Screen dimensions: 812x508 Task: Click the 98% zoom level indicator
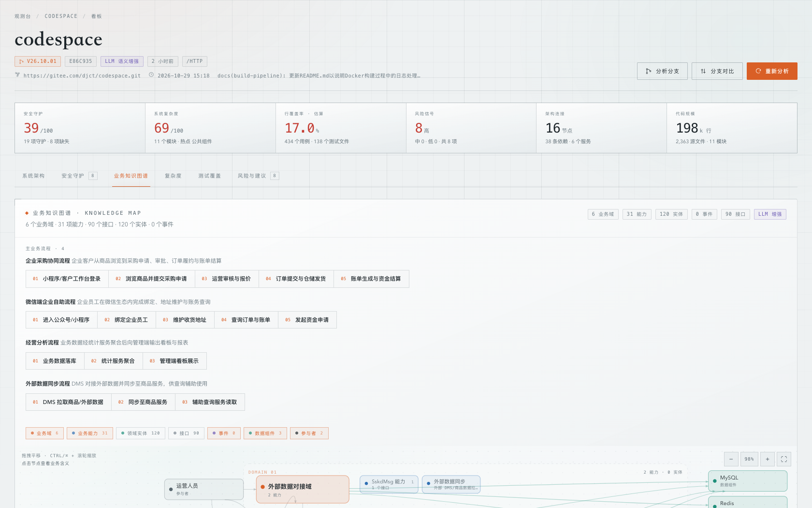(749, 459)
